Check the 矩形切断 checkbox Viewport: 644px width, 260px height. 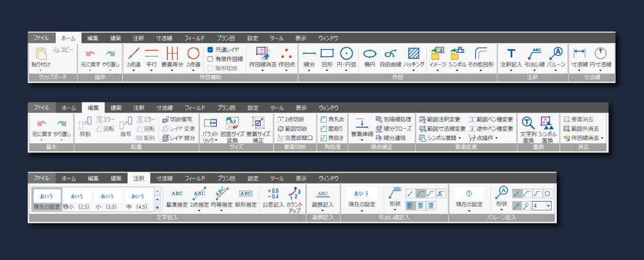click(x=210, y=68)
